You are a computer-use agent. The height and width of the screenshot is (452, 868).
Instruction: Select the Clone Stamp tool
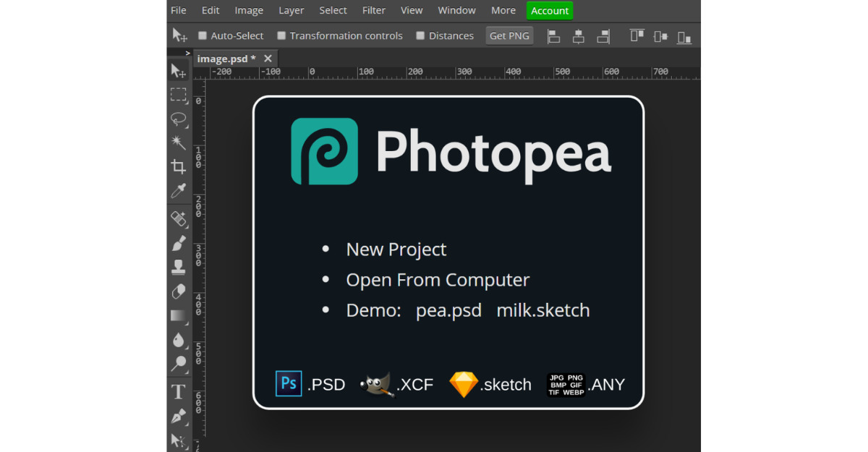[x=179, y=268]
